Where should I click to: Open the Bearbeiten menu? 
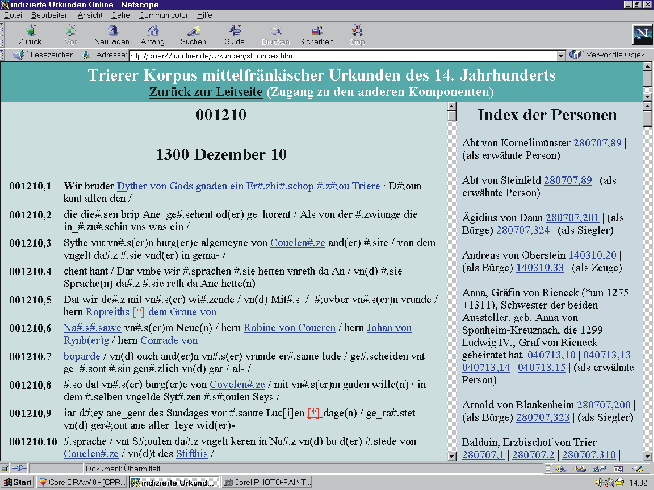click(49, 15)
